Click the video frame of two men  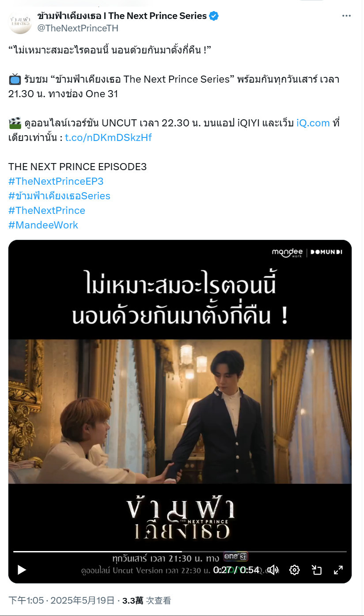pos(180,411)
